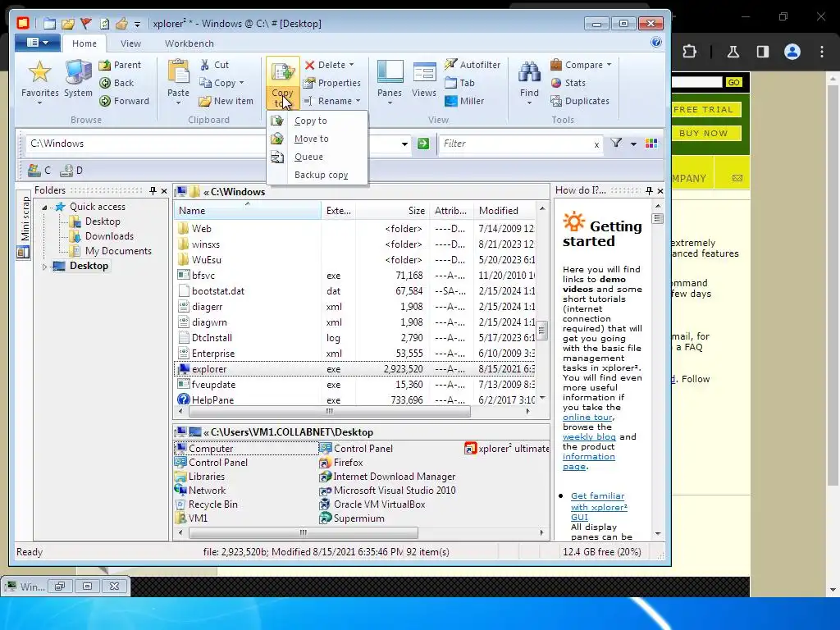The width and height of the screenshot is (840, 630).
Task: Open browser extensions puzzle icon
Action: (x=689, y=52)
